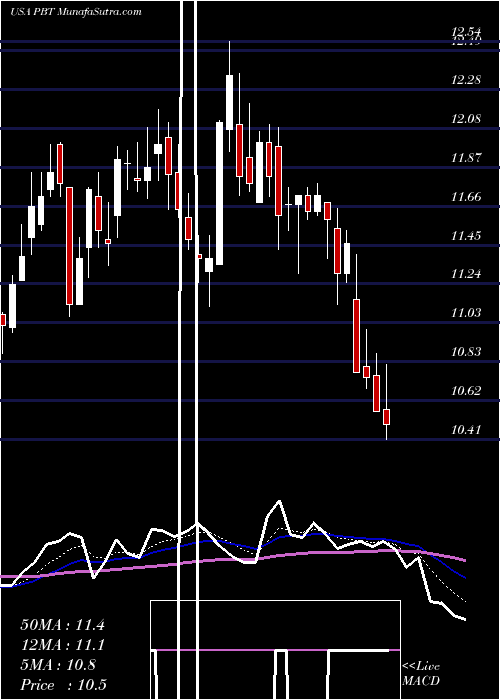
Task: Click the 11.87 price axis label
Action: pos(466,158)
